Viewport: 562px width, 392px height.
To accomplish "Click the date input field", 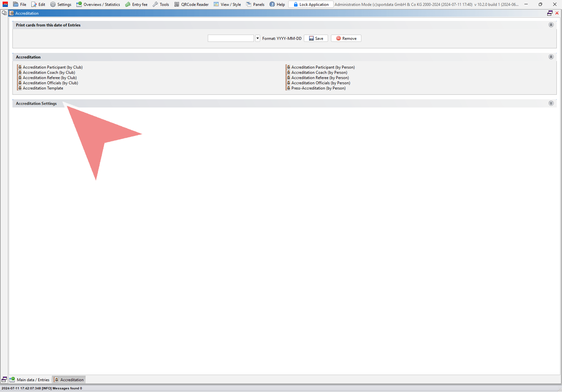I will (231, 39).
